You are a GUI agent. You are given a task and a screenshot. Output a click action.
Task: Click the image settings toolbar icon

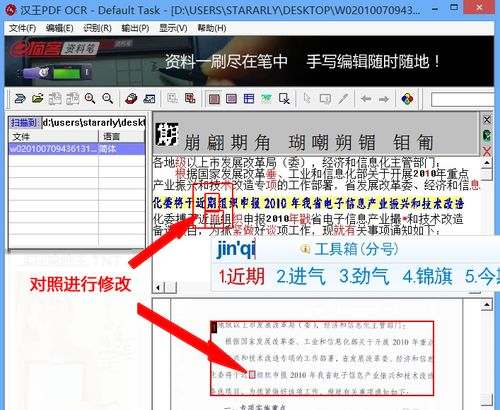(x=149, y=99)
